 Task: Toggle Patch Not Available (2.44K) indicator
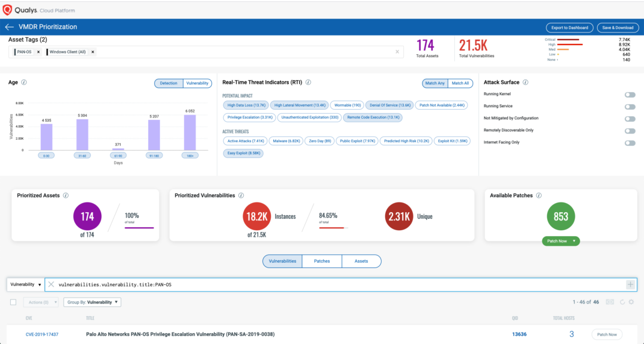(442, 105)
